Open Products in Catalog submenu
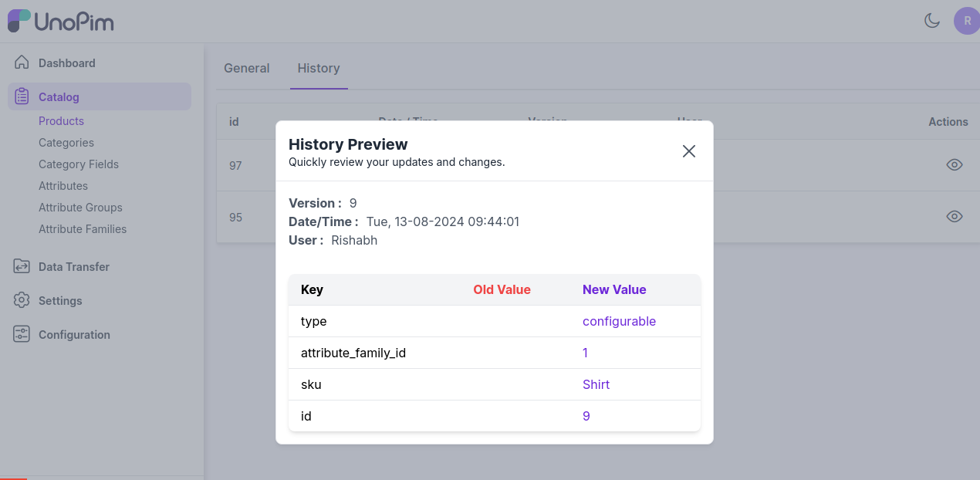Screen dimensions: 980x480 [x=61, y=121]
